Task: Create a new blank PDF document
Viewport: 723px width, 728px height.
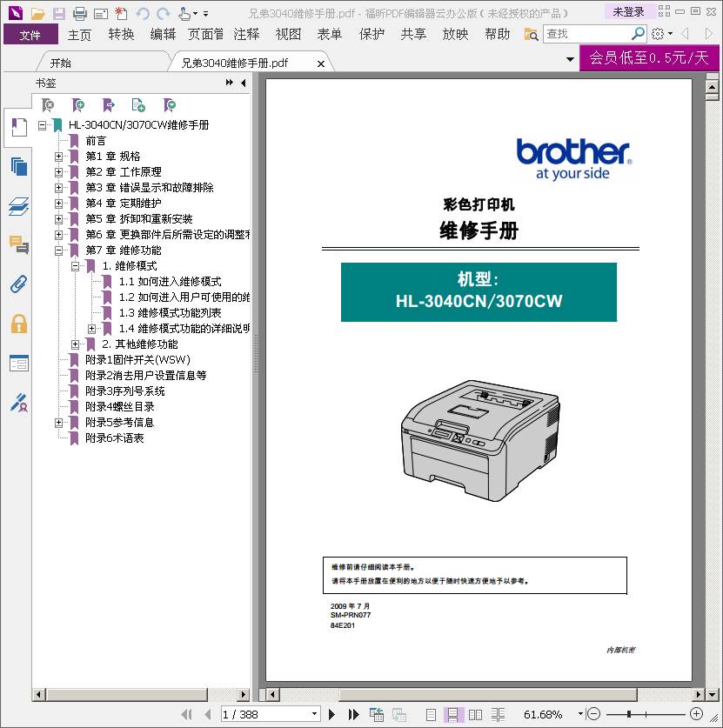Action: click(121, 13)
